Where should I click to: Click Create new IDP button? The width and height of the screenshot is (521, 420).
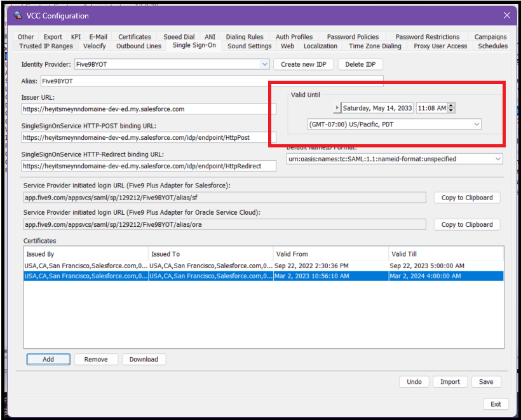pos(303,64)
